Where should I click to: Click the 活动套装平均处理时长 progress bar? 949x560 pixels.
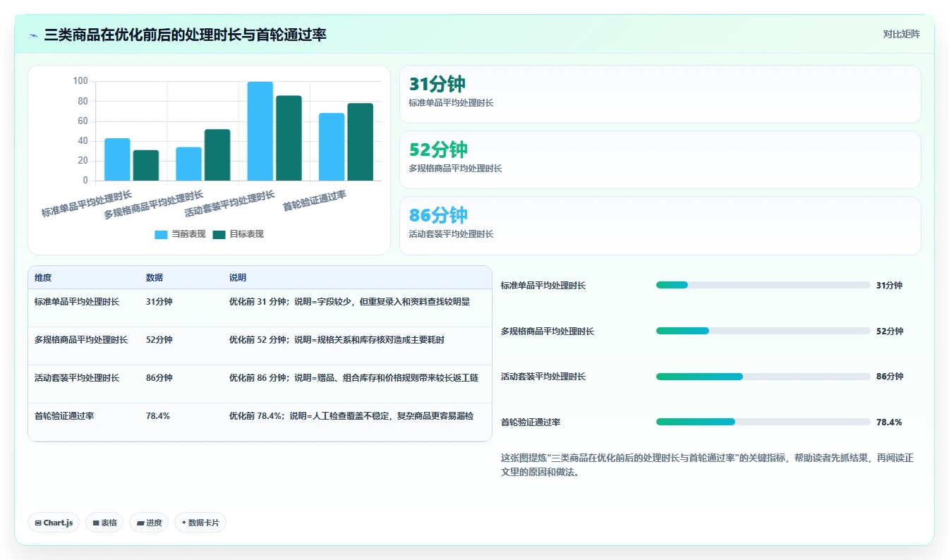click(763, 377)
